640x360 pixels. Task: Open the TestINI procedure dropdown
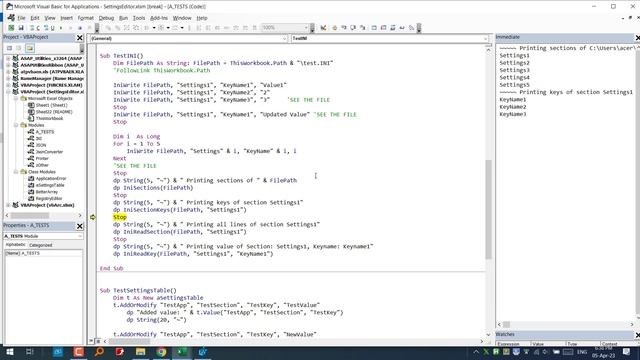(x=485, y=38)
